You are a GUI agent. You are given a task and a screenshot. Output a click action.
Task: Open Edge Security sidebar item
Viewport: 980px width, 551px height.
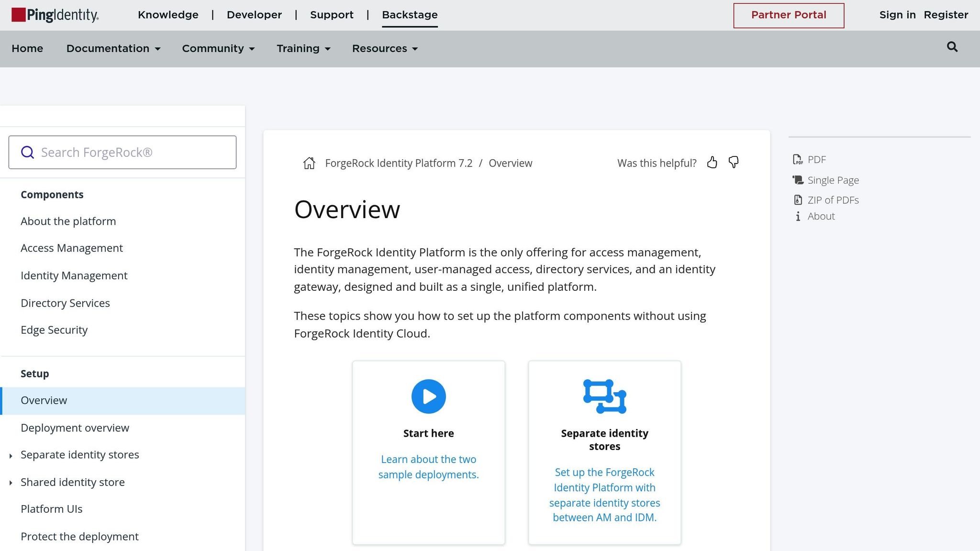(54, 330)
